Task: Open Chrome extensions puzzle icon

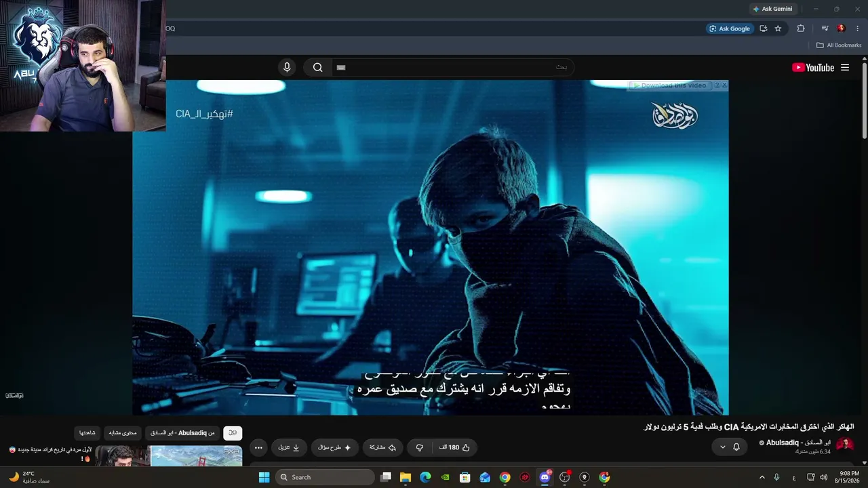Action: coord(801,28)
